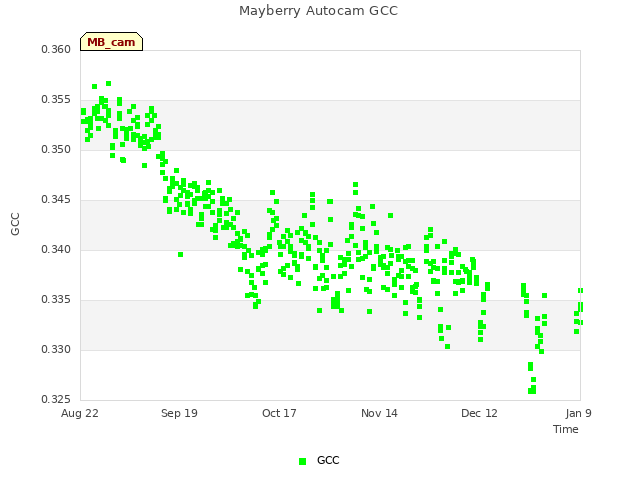This screenshot has height=480, width=640.
Task: Click the Dec 12 axis label
Action: tap(479, 413)
